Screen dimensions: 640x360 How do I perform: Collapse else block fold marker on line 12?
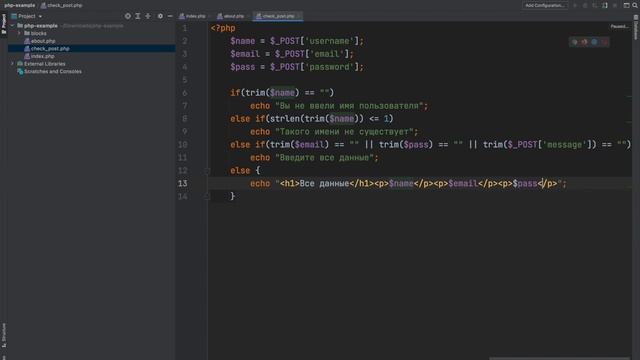pos(207,171)
